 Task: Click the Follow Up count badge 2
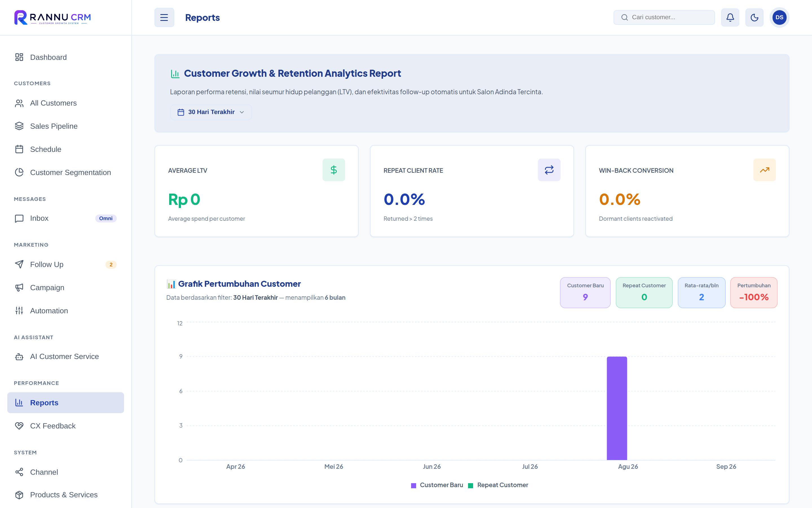111,265
